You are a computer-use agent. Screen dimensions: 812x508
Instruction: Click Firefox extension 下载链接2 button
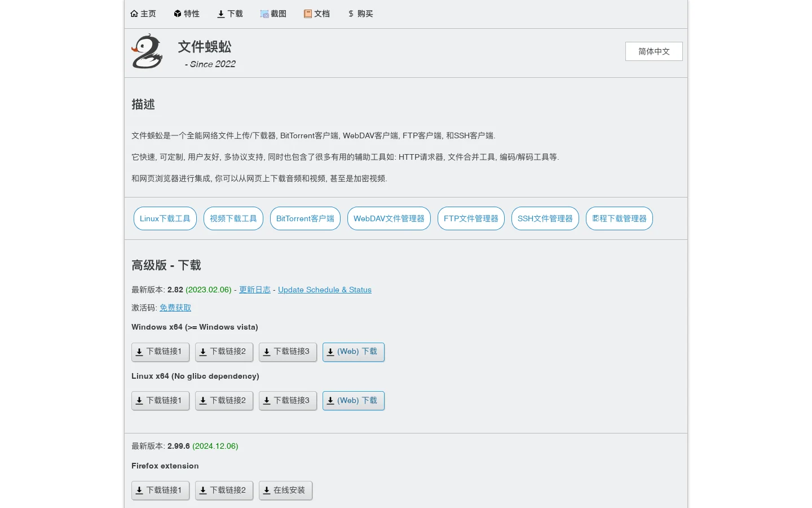pos(224,491)
